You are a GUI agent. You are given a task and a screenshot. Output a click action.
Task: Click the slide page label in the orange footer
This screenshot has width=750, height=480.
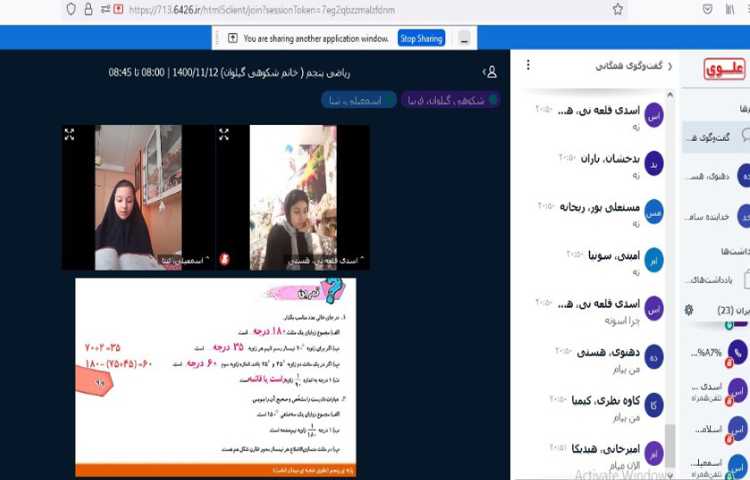pos(313,470)
